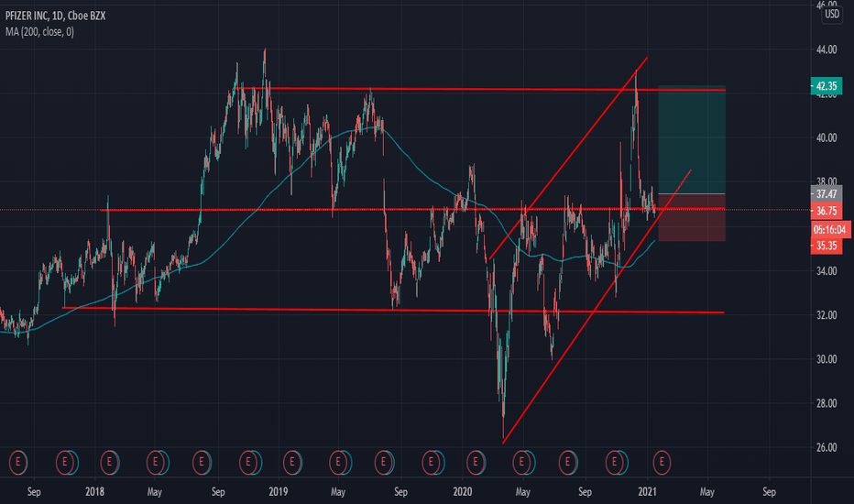
Task: Click the earnings marker just after 2020 begins
Action: pos(476,463)
